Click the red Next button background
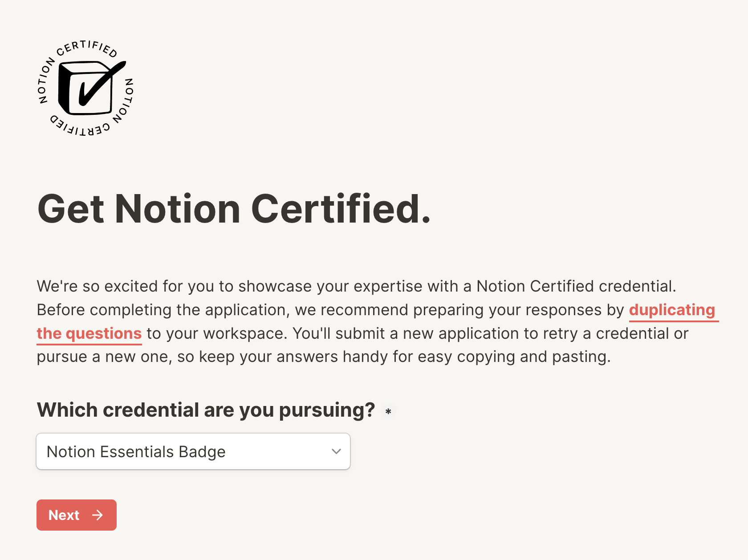748x560 pixels. point(76,515)
